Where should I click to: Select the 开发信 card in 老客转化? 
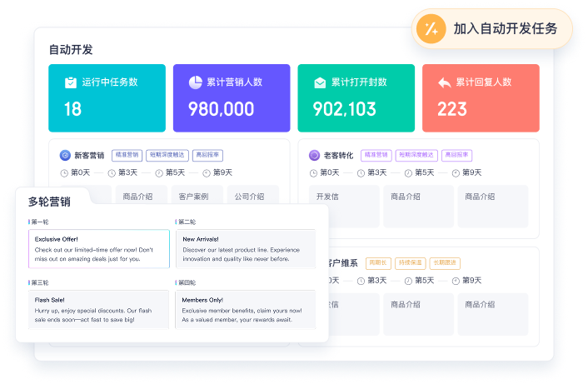(344, 207)
